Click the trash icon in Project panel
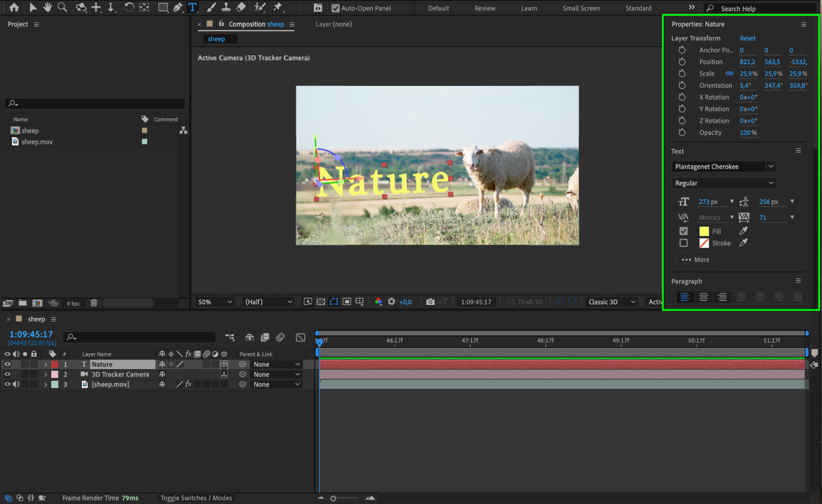 pos(94,303)
